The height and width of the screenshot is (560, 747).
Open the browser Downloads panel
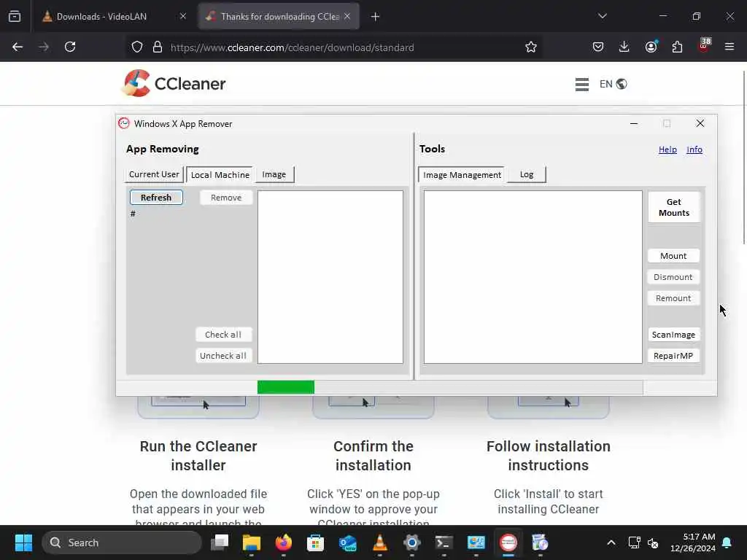click(624, 47)
